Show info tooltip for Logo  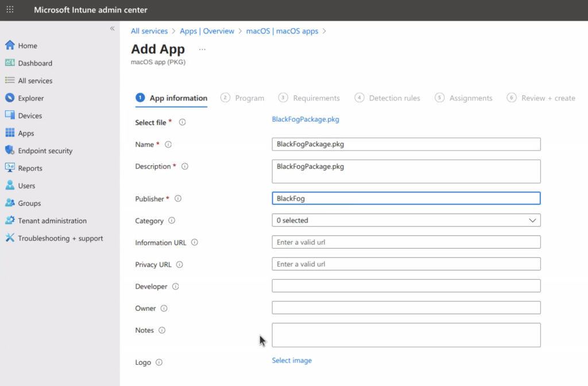tap(159, 362)
